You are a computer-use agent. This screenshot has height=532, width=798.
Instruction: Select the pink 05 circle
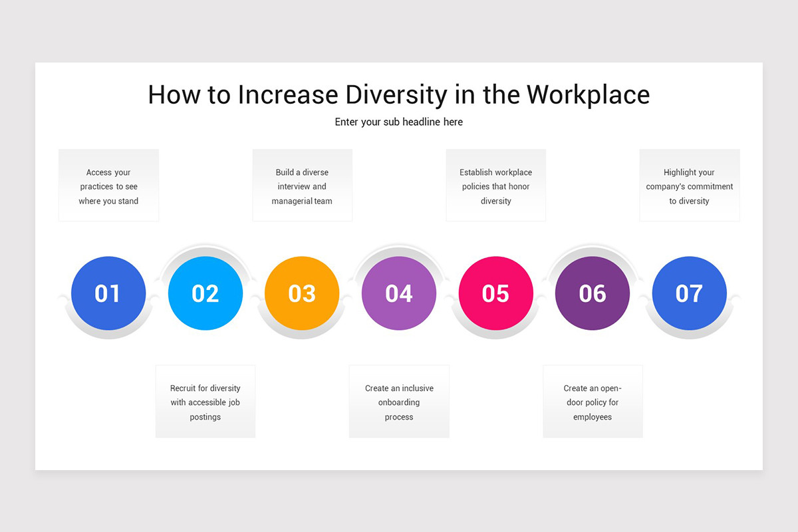tap(495, 293)
